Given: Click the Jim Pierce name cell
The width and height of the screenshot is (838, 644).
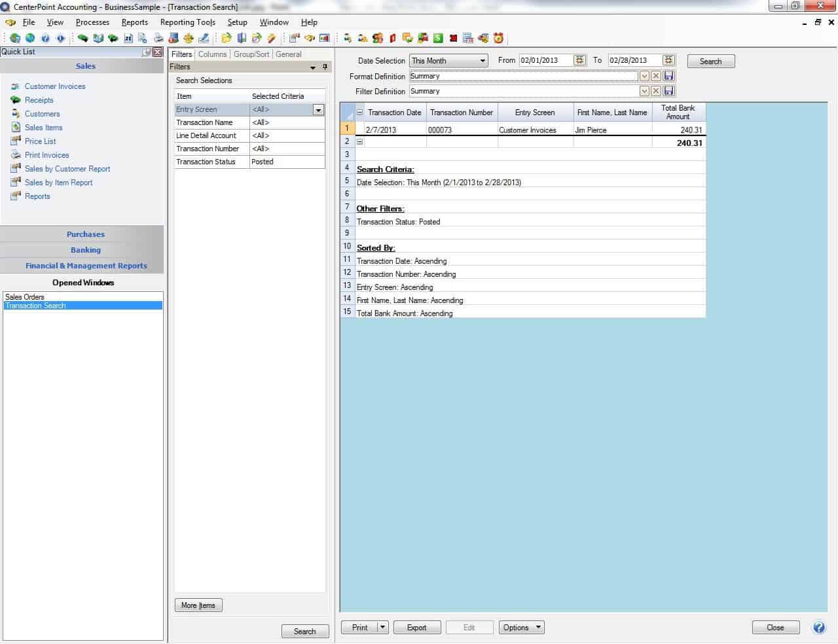Looking at the screenshot, I should [613, 130].
